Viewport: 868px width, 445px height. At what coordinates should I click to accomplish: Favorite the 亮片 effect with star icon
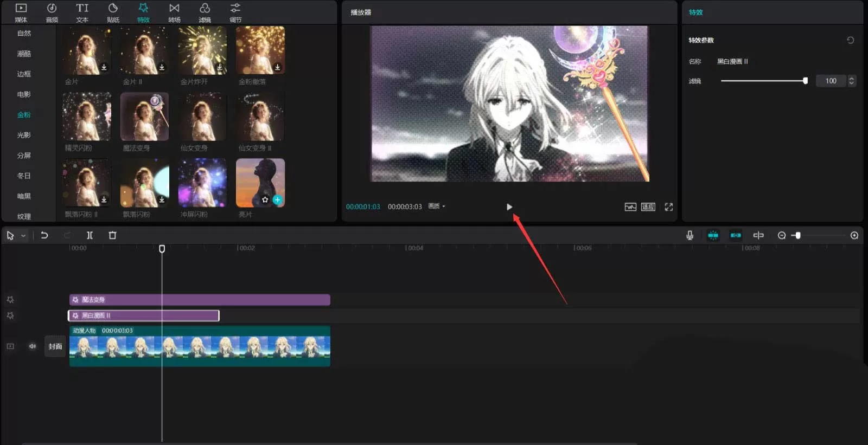[x=265, y=199]
